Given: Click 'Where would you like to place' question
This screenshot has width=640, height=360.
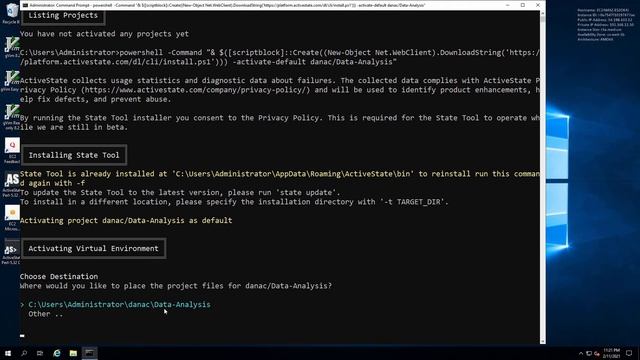Looking at the screenshot, I should [176, 286].
